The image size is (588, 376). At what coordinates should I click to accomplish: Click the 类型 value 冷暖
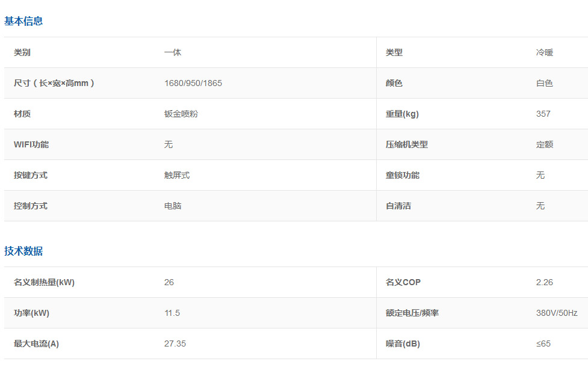click(544, 52)
